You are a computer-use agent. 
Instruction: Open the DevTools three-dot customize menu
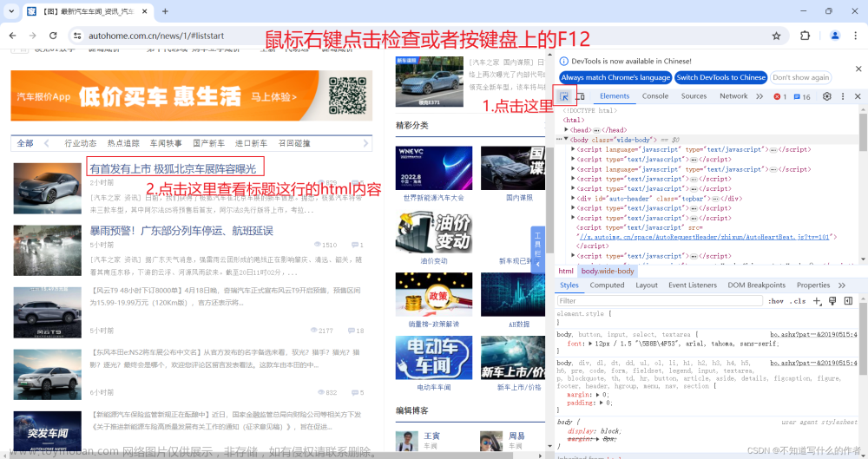(x=843, y=96)
